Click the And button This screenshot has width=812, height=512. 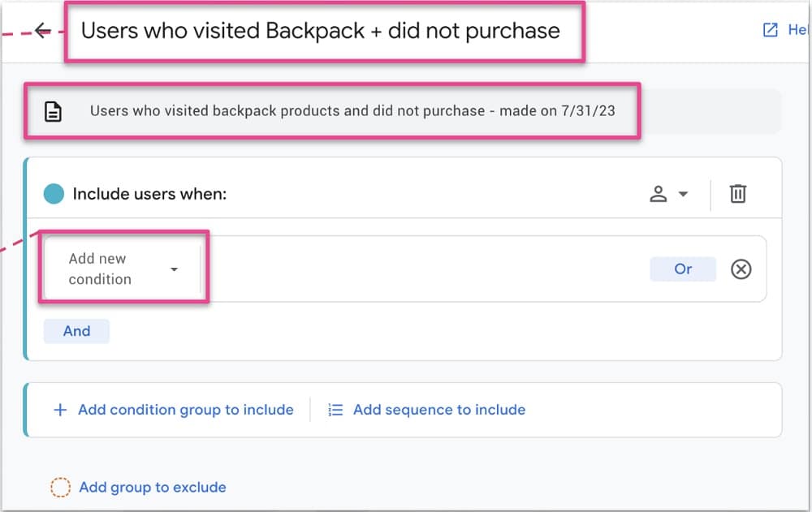pos(76,331)
